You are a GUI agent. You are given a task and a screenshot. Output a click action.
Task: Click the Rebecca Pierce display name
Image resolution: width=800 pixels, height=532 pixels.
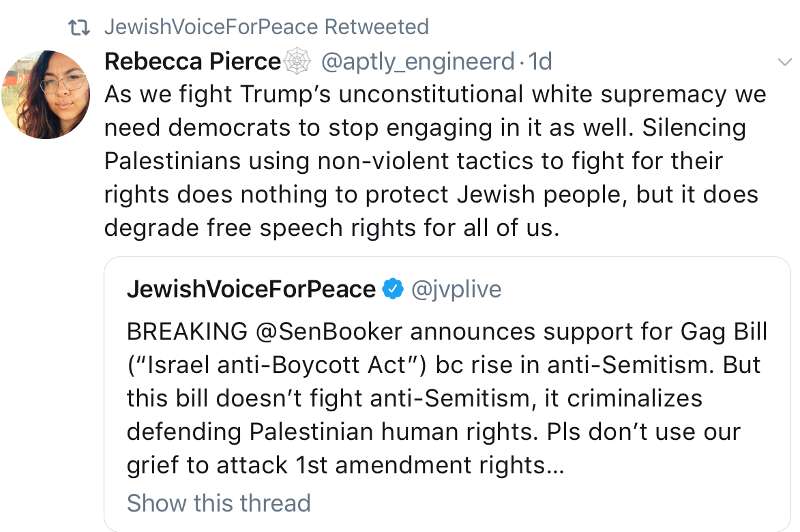(x=192, y=61)
